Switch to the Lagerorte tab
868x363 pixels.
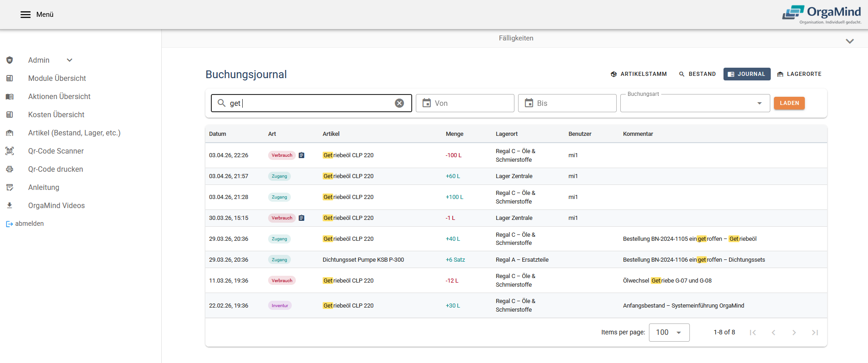799,74
